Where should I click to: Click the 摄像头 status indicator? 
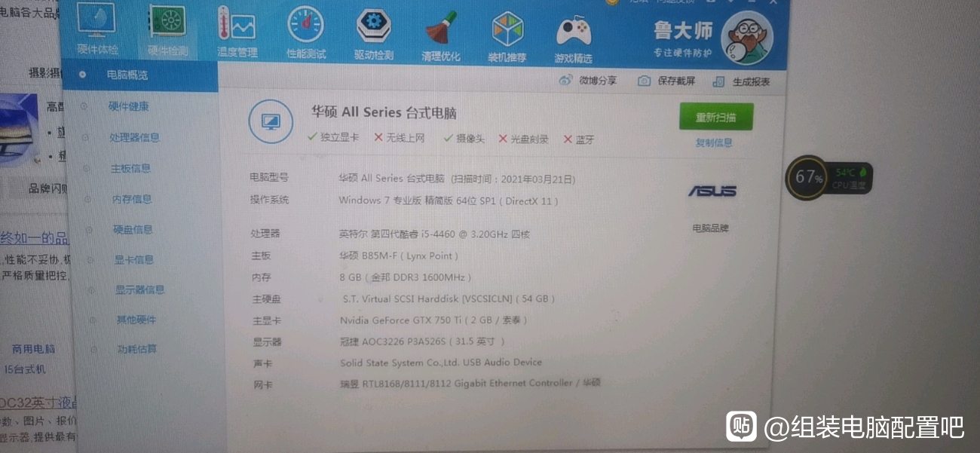464,139
